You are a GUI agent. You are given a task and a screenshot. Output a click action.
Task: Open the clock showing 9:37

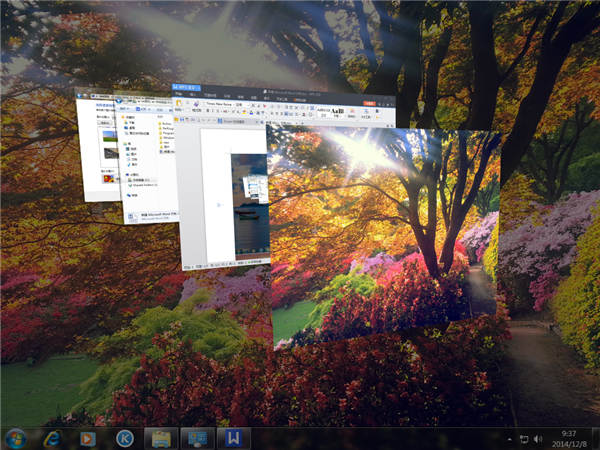[569, 439]
